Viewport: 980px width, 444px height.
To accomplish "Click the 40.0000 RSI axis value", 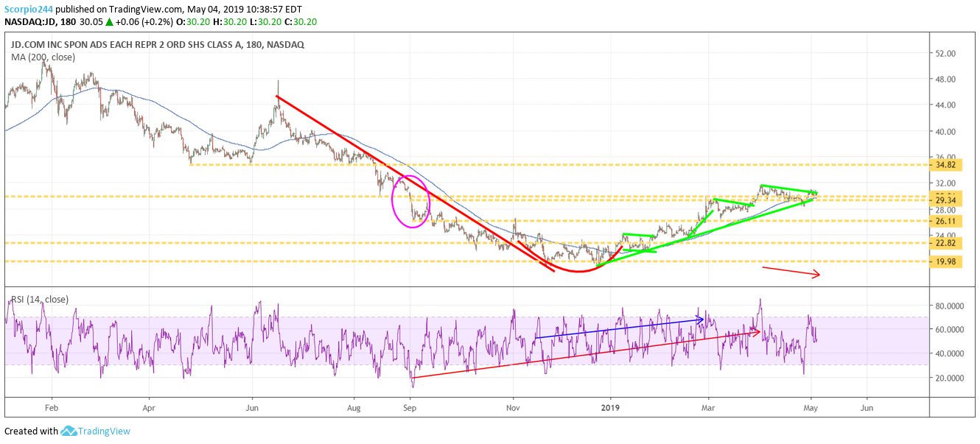I will click(x=951, y=353).
